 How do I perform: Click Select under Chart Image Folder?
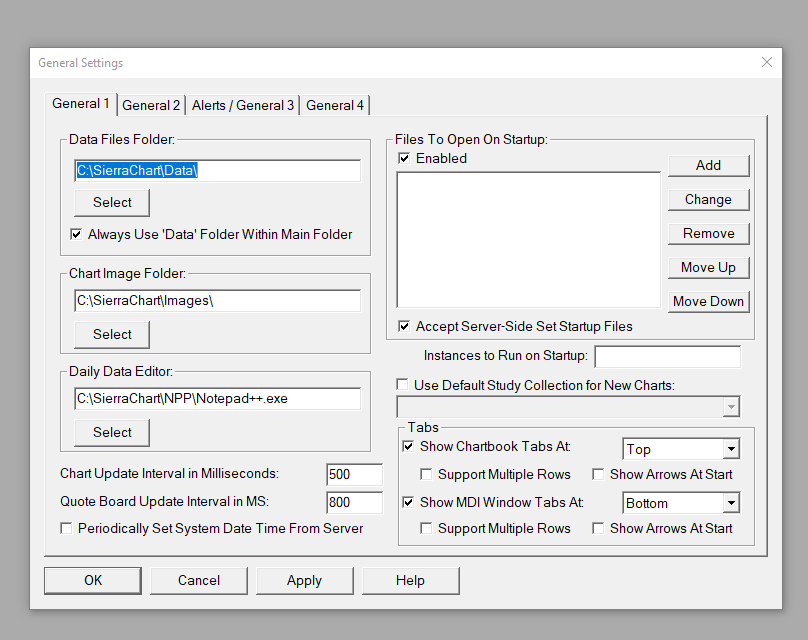point(112,334)
